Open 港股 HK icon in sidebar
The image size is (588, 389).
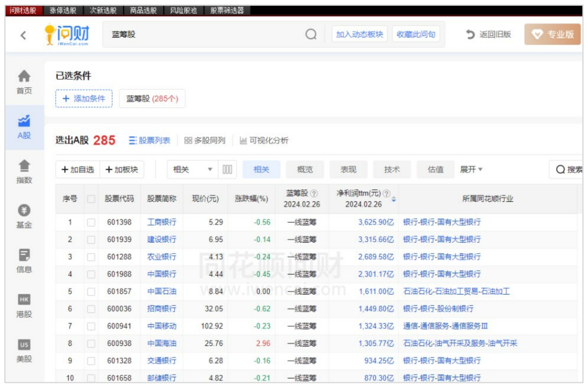click(24, 300)
